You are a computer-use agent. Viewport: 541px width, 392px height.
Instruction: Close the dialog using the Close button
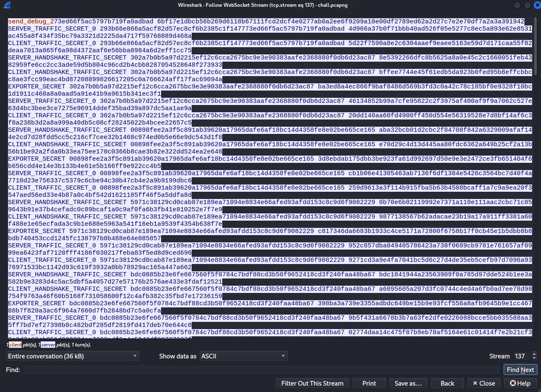pyautogui.click(x=484, y=383)
